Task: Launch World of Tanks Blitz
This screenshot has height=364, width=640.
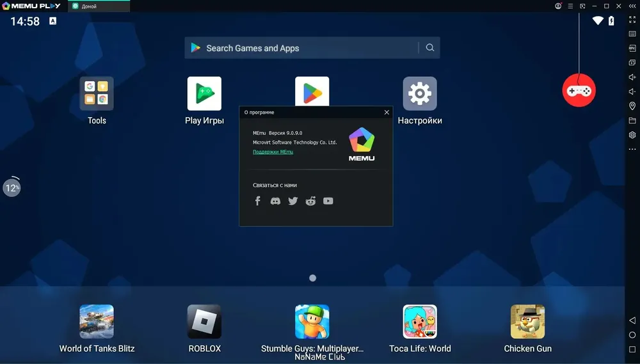Action: pos(97,322)
